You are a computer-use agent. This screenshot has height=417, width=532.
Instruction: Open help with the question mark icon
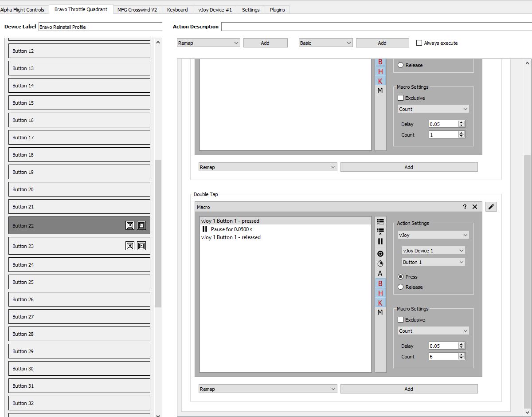pos(465,207)
